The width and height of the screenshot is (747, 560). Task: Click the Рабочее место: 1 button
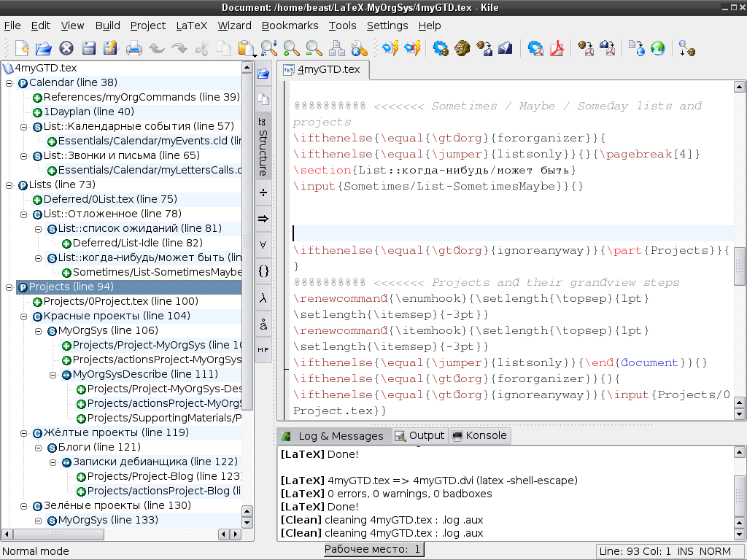(373, 550)
